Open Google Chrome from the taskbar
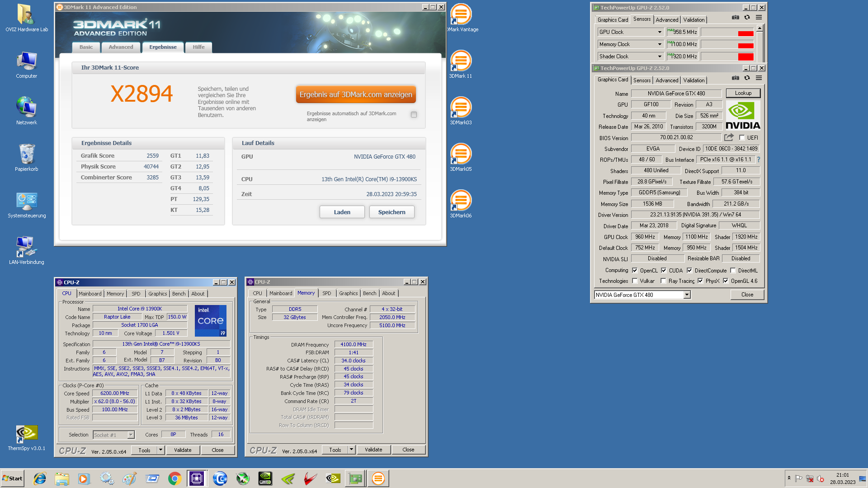 pos(175,479)
